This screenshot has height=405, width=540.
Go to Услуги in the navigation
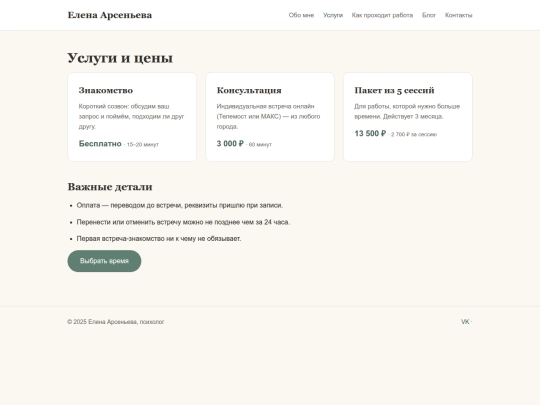pyautogui.click(x=333, y=15)
